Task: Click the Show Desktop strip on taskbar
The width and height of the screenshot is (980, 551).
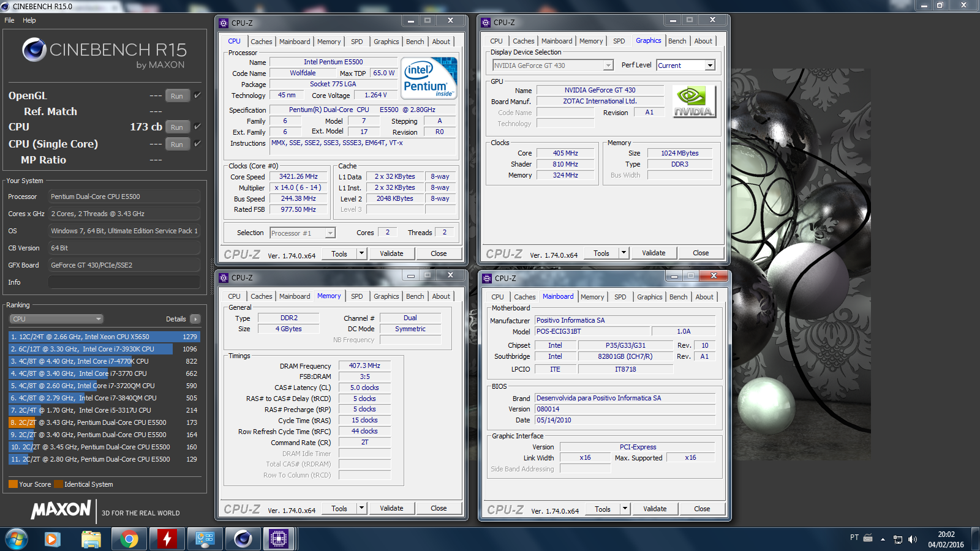Action: tap(975, 539)
